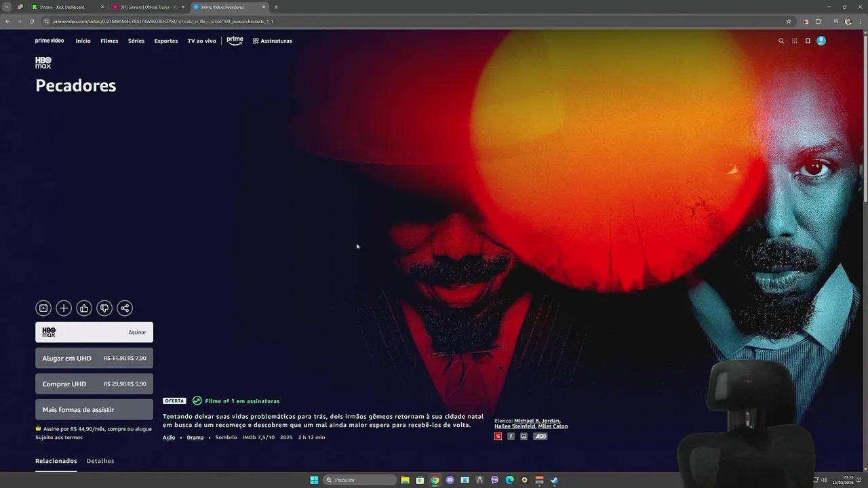Open the Chrome media control icon

(x=835, y=21)
